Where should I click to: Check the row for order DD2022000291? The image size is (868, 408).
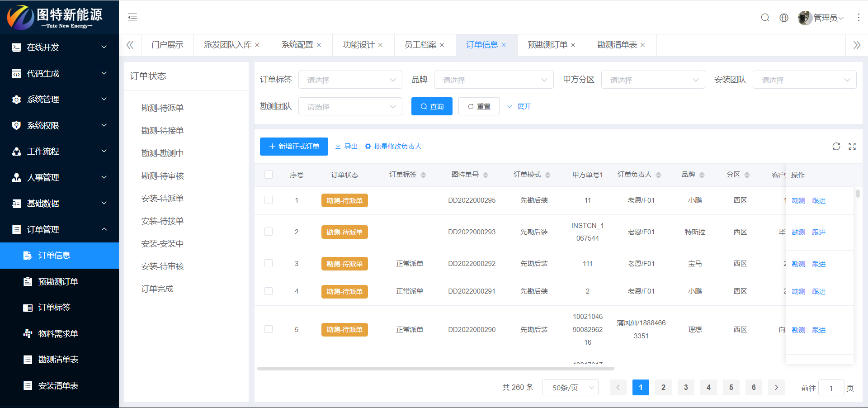coord(269,291)
